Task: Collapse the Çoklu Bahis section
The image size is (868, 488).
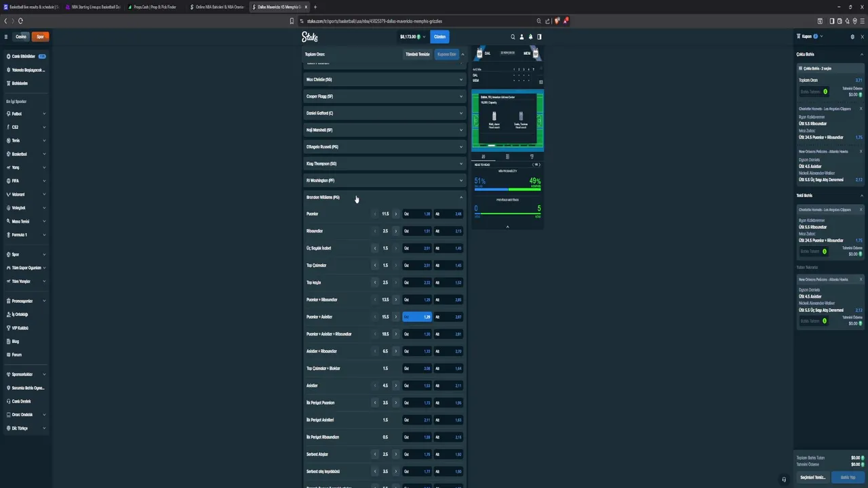Action: coord(862,54)
